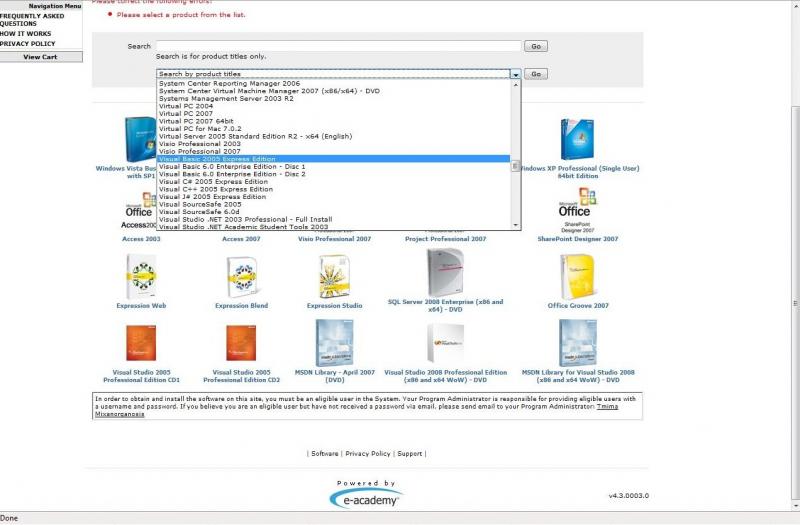Open the Expression Studio text link
The image size is (800, 525).
click(335, 306)
